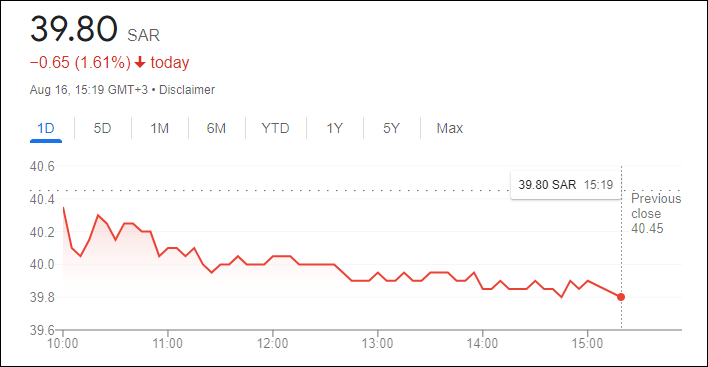Click the 40.6 price axis label
The width and height of the screenshot is (708, 367).
point(42,167)
